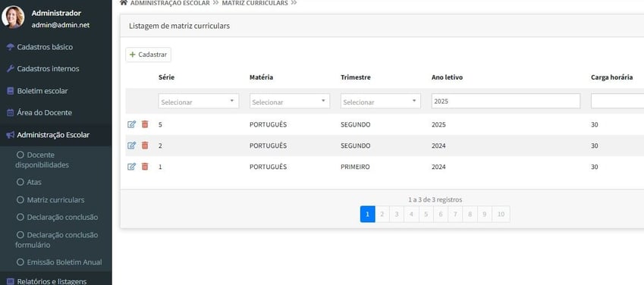
Task: Click the administrator profile avatar
Action: pos(13,17)
